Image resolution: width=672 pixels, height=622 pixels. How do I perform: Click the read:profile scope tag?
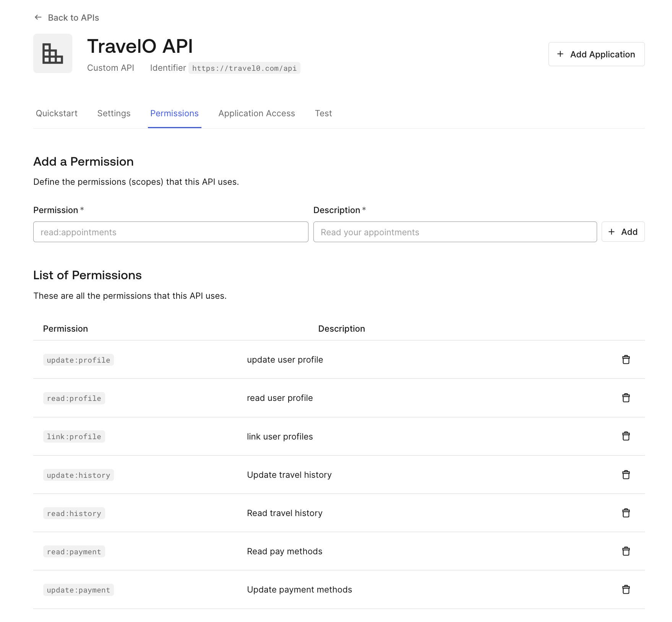[x=74, y=398]
